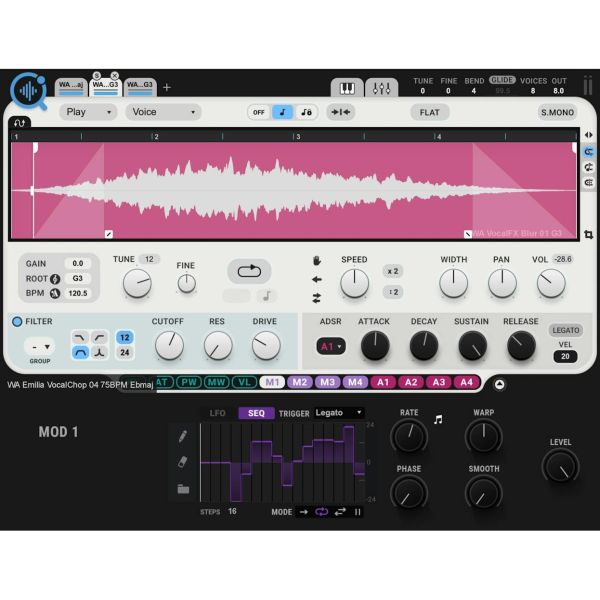Select the high-pass filter shape
This screenshot has width=600, height=600.
click(x=99, y=338)
